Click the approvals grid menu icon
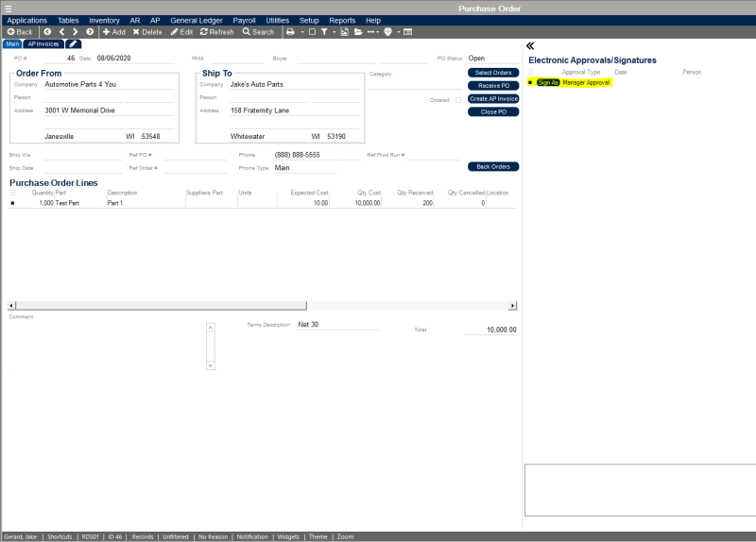The image size is (756, 542). click(531, 72)
